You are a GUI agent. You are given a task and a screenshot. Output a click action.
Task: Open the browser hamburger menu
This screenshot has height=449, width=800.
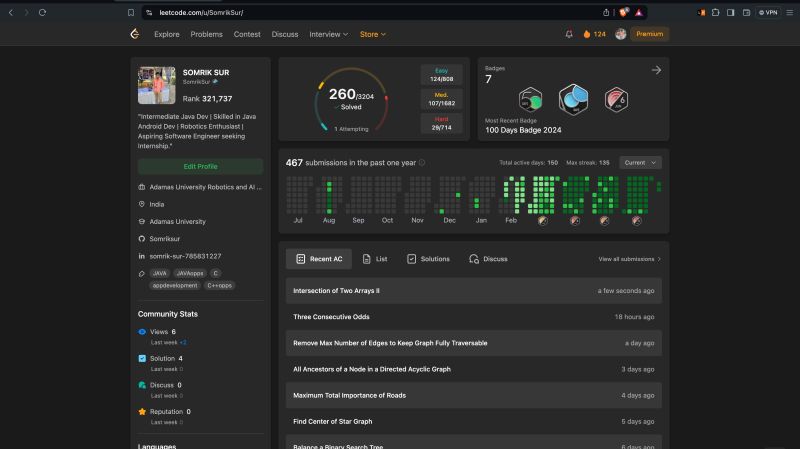[x=789, y=12]
